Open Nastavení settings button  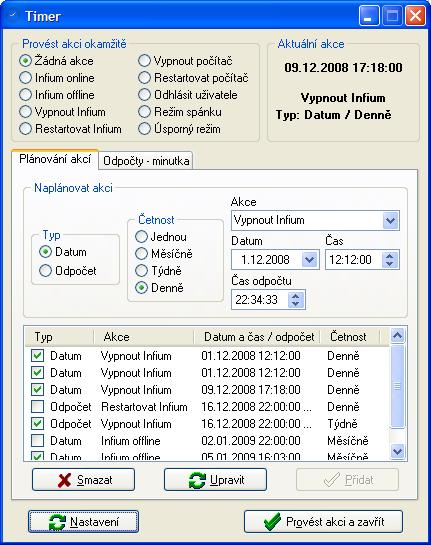[83, 521]
